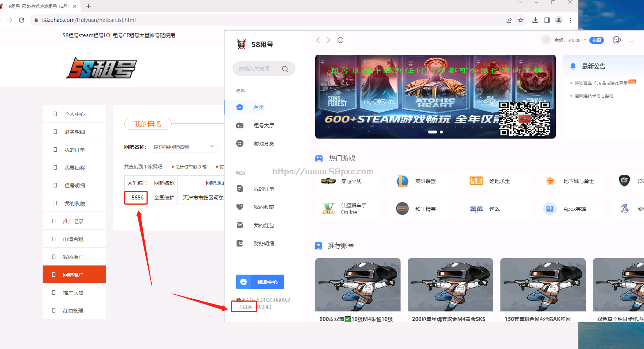This screenshot has height=349, width=644.
Task: Select the 逆战 game icon
Action: pyautogui.click(x=476, y=209)
